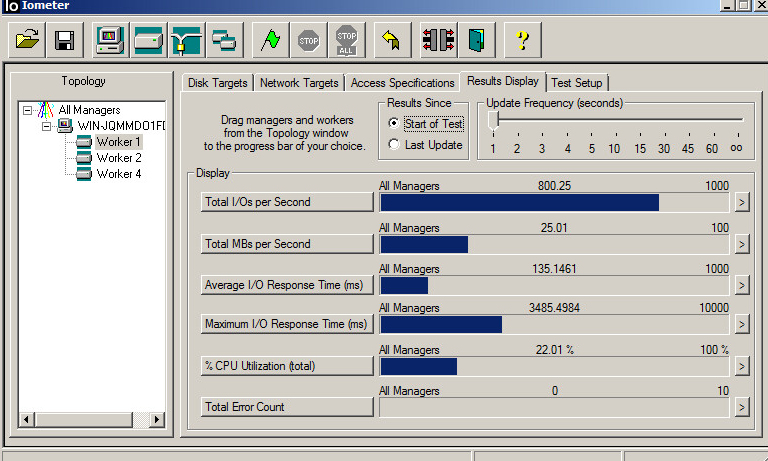Click the Total I/Os per Second progress bar

pos(554,202)
